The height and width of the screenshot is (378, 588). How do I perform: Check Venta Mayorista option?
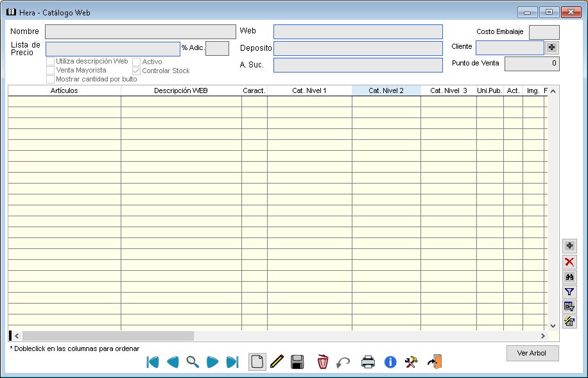tap(50, 70)
